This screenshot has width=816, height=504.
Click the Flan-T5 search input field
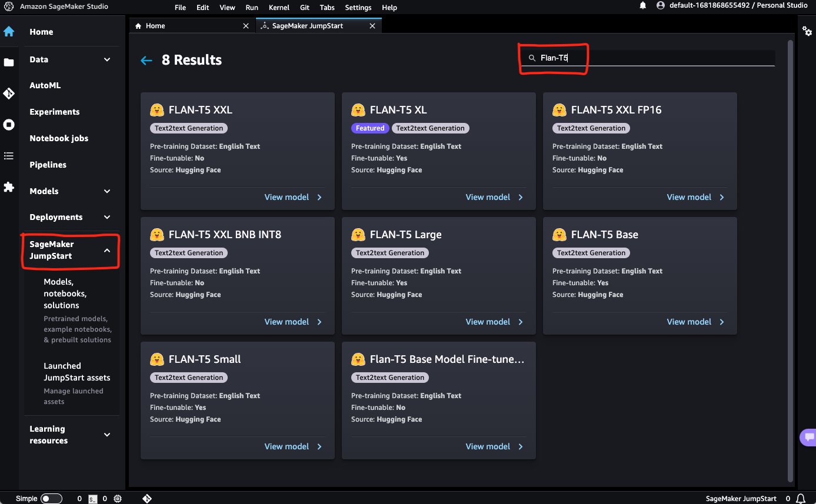648,58
